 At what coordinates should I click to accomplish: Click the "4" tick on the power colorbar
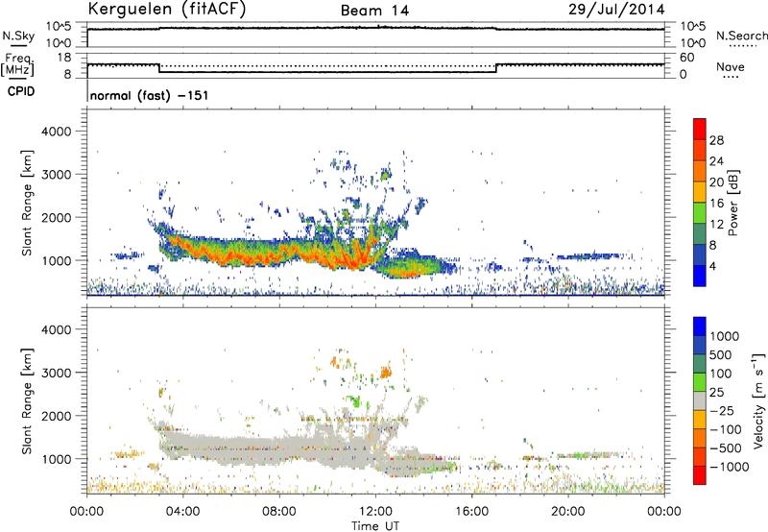pos(713,266)
